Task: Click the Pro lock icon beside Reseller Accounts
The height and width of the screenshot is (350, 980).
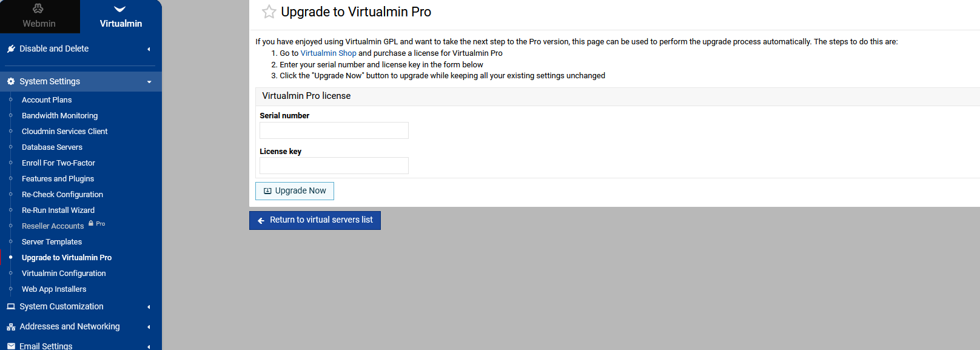Action: pos(91,223)
